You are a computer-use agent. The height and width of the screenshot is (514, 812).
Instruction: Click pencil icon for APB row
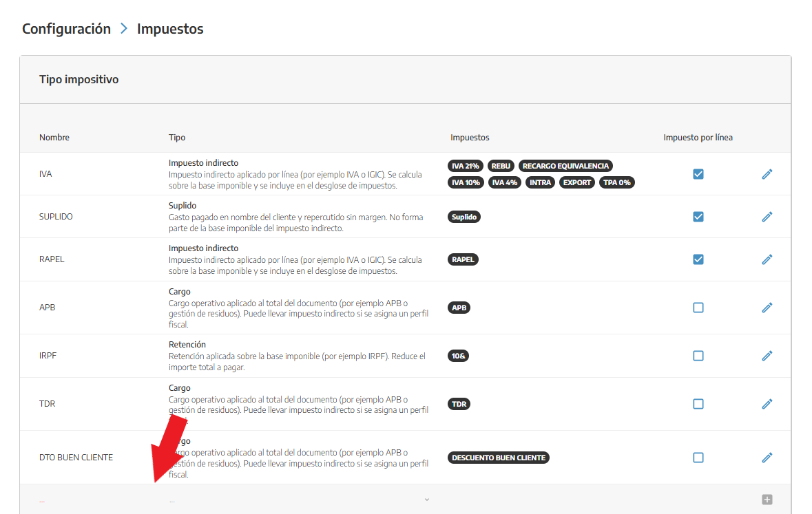pyautogui.click(x=767, y=308)
